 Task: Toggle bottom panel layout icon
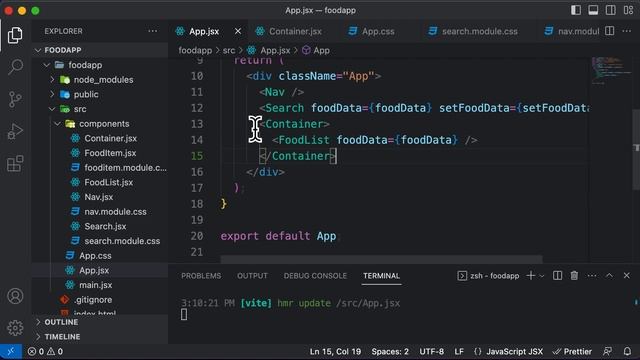pyautogui.click(x=593, y=10)
